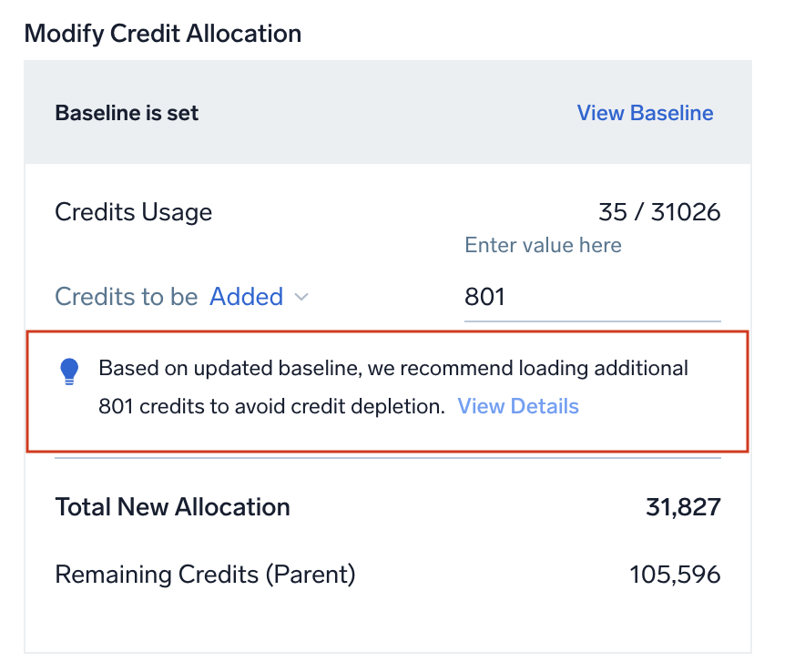The image size is (805, 672).
Task: Open the View Baseline link
Action: click(645, 113)
